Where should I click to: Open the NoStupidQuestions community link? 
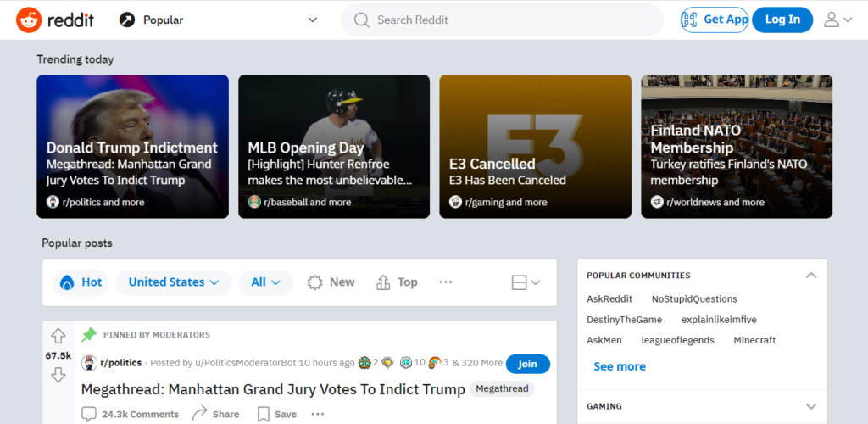click(694, 298)
